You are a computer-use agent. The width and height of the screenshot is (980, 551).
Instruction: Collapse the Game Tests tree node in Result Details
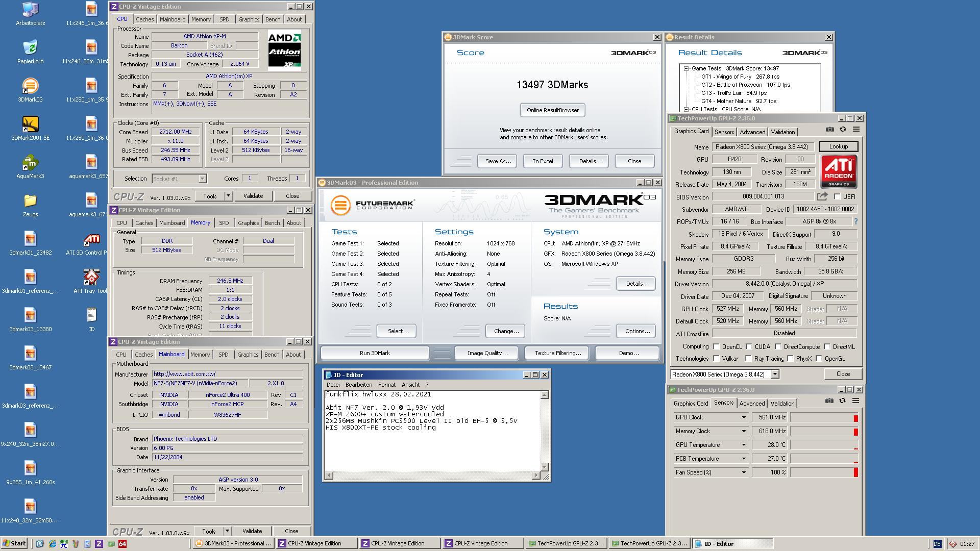(687, 68)
